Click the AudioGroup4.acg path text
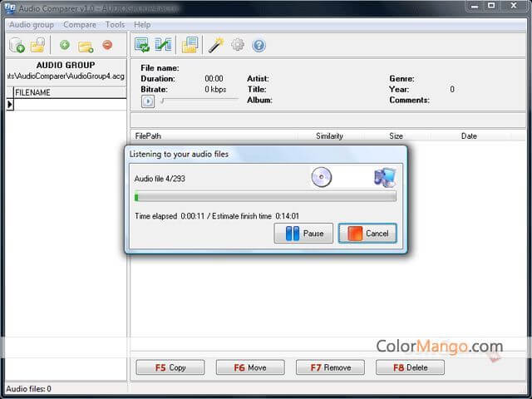Viewport: 532px width, 399px height. coord(66,76)
